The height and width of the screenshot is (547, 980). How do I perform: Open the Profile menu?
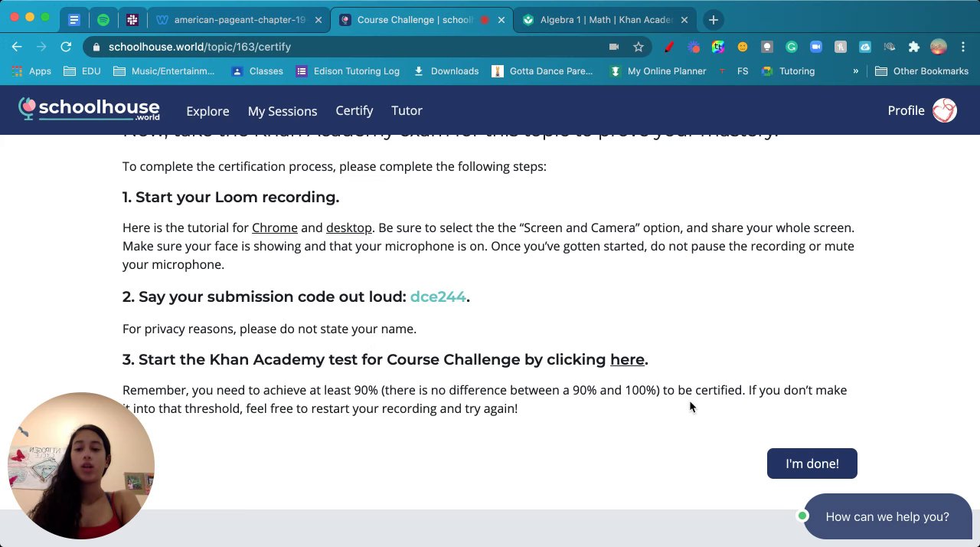tap(906, 110)
